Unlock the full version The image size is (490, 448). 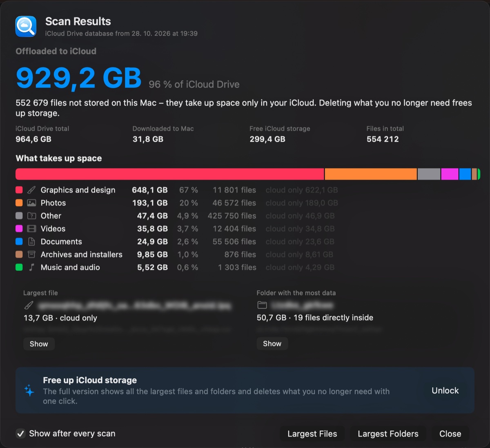(445, 390)
